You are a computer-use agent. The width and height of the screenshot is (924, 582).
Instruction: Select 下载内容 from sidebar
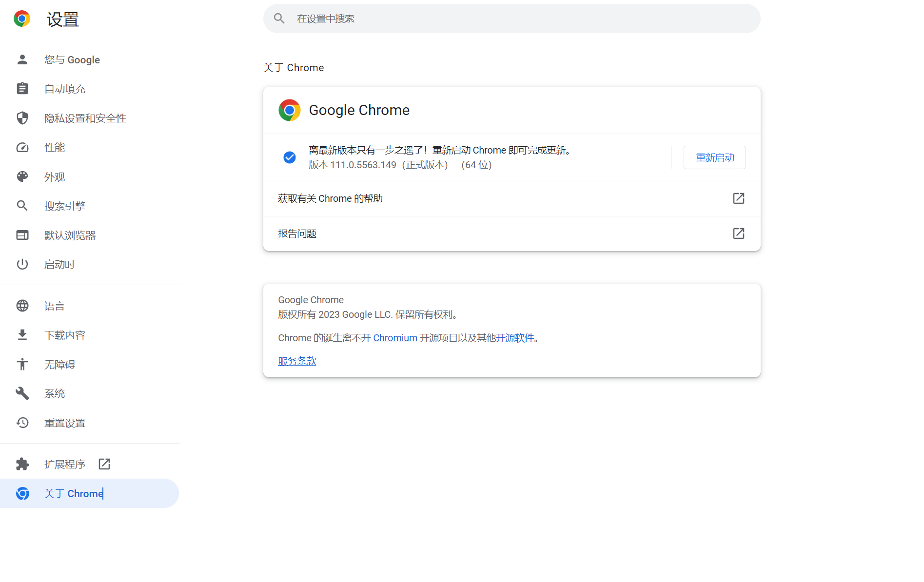tap(65, 335)
